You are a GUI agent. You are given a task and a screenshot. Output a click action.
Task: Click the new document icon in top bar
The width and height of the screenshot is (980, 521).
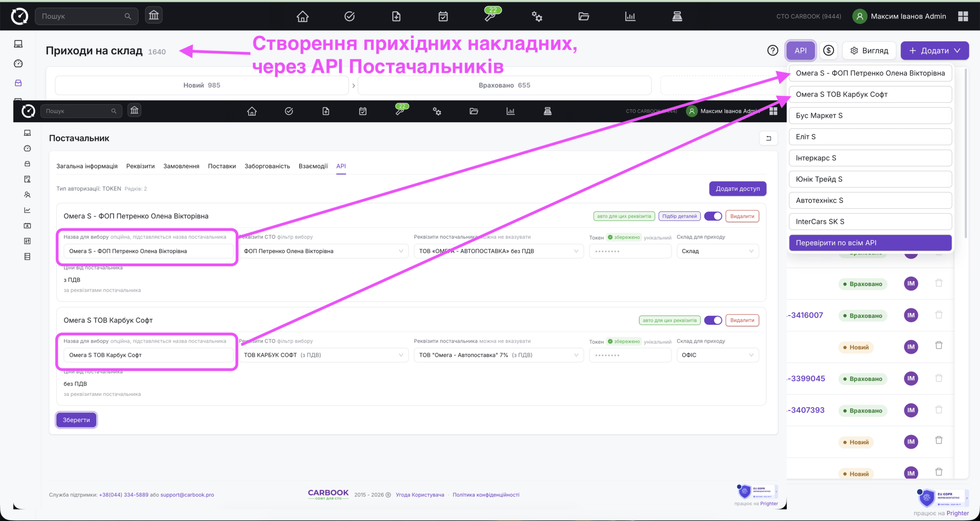[396, 16]
